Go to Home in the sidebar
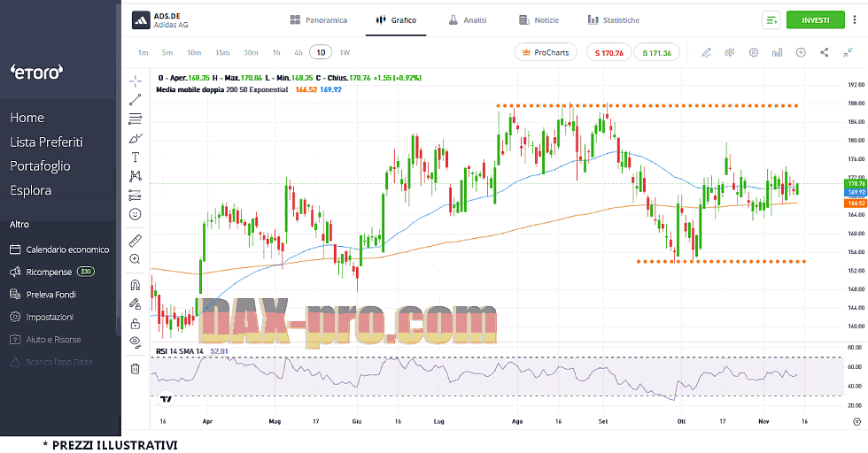Viewport: 868px width, 453px height. click(27, 118)
